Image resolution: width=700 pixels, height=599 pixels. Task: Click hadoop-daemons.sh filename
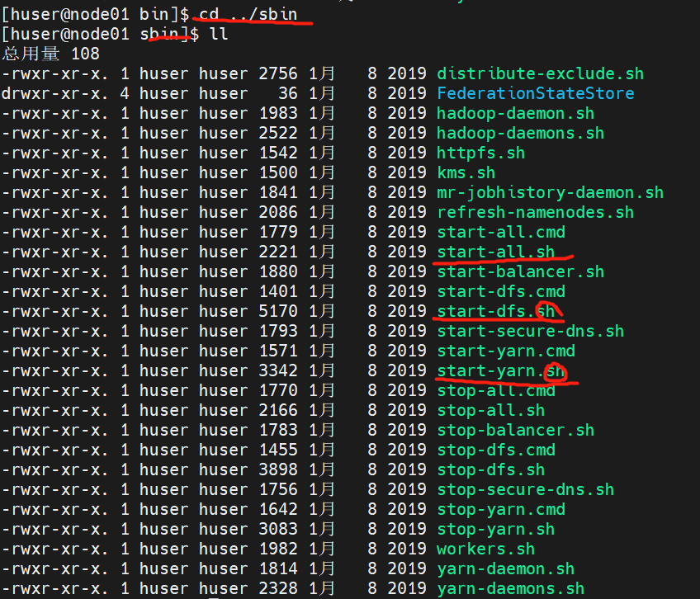click(520, 133)
